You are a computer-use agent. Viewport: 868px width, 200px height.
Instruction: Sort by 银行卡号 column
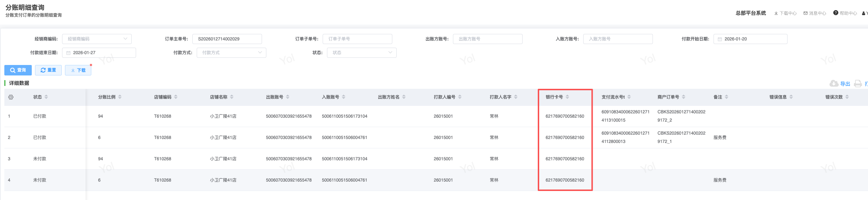(567, 97)
